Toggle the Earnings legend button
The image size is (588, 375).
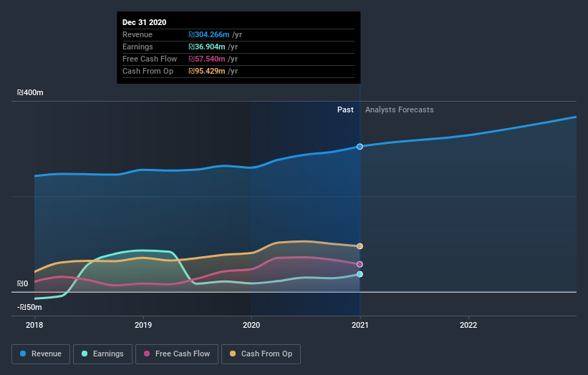(x=102, y=354)
